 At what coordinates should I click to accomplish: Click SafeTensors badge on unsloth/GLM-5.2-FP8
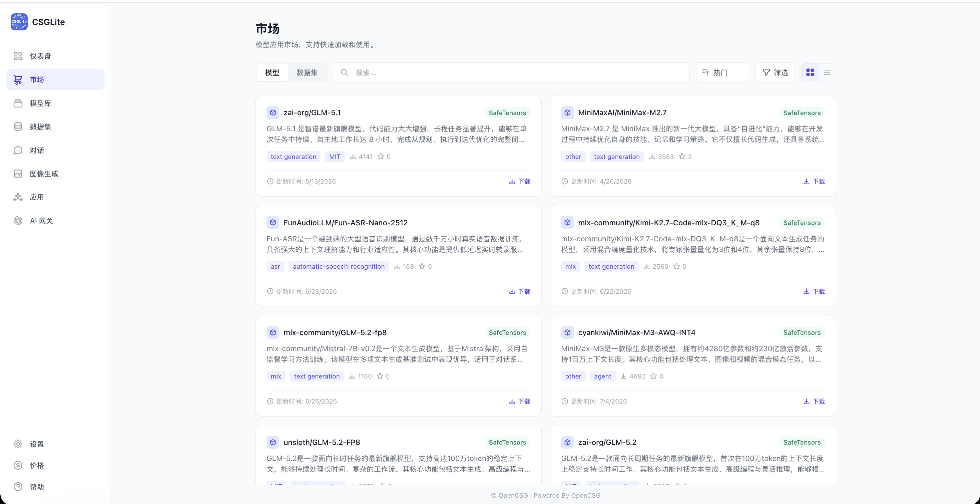tap(507, 442)
